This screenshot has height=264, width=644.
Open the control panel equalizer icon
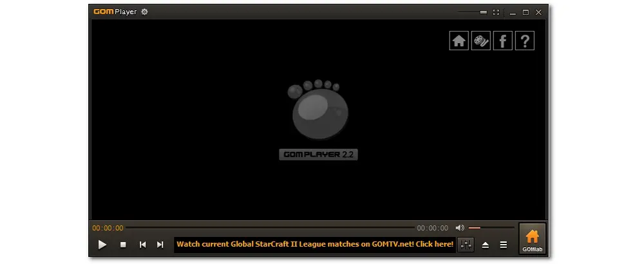tap(466, 245)
